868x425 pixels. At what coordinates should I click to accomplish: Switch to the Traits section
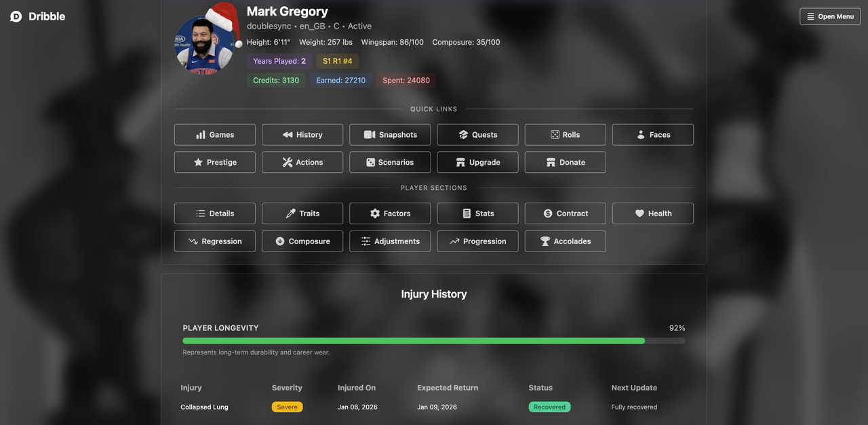coord(302,214)
